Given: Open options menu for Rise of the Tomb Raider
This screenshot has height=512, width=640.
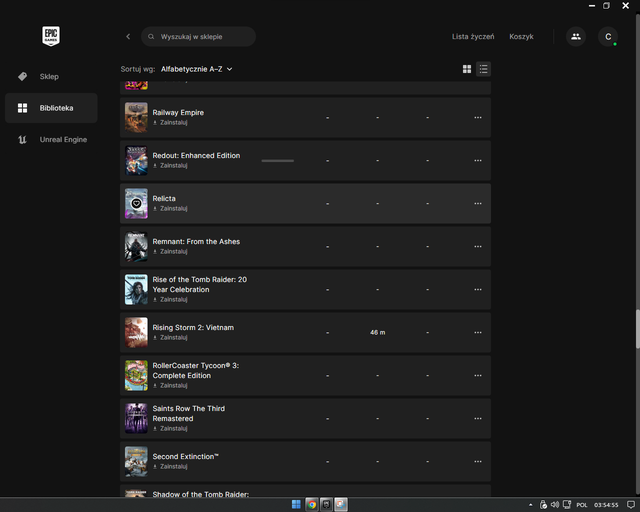Looking at the screenshot, I should (x=478, y=289).
